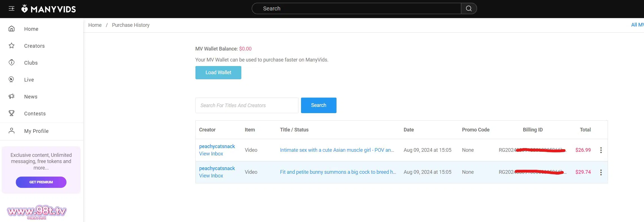The height and width of the screenshot is (222, 644).
Task: Click the GET PREMIUM button
Action: pyautogui.click(x=41, y=182)
